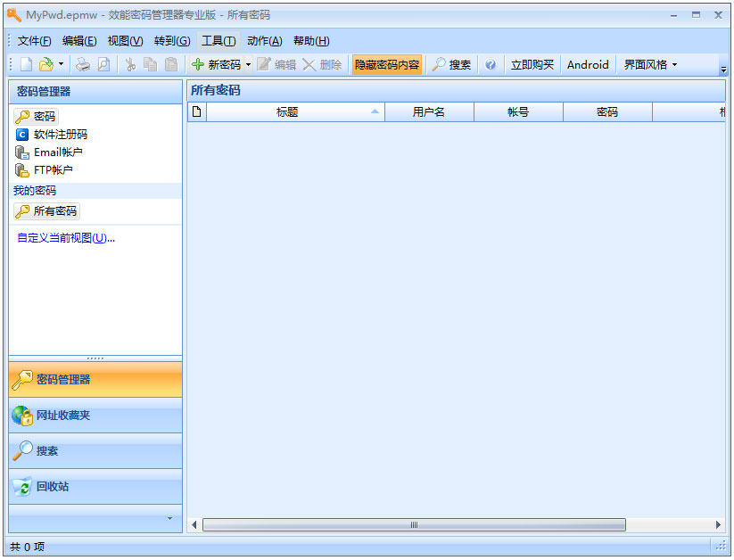Sort by 用户名 column header

[429, 111]
